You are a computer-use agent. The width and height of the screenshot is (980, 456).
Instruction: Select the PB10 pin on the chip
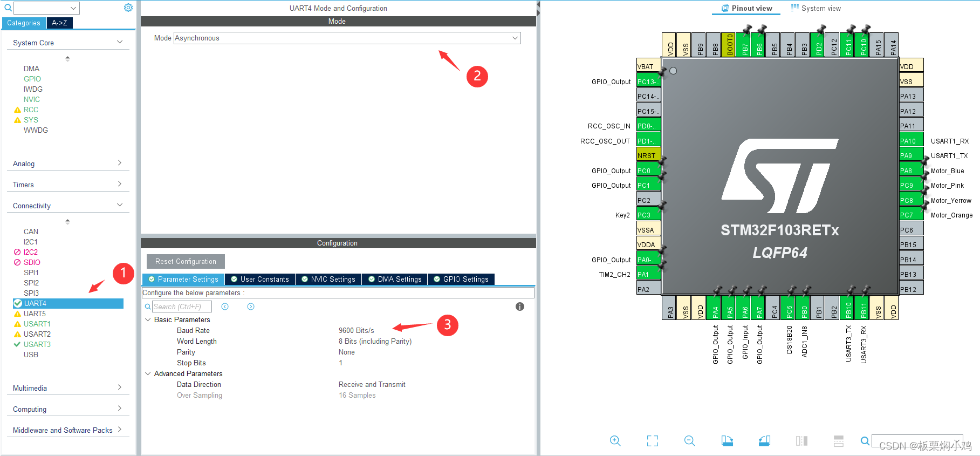pyautogui.click(x=848, y=308)
